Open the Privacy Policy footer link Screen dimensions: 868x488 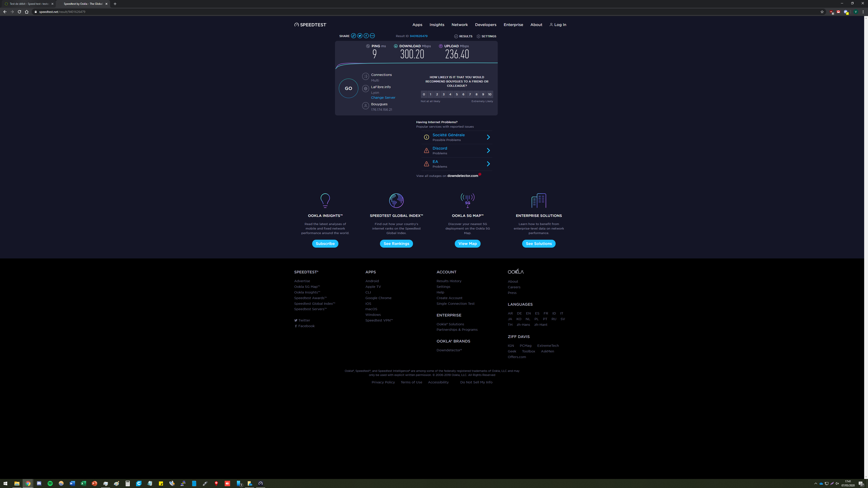[x=383, y=382]
